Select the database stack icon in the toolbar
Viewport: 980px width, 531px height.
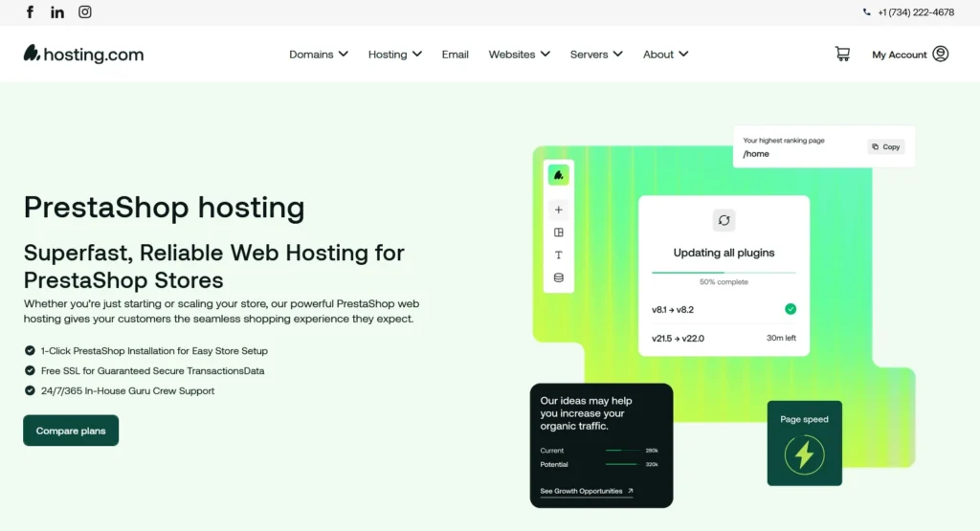pos(559,277)
